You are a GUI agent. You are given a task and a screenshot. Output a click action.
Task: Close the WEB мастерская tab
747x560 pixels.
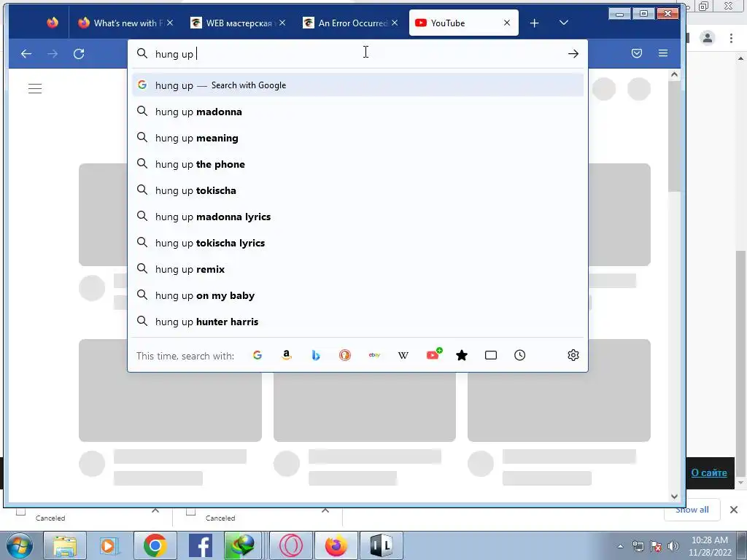tap(282, 23)
